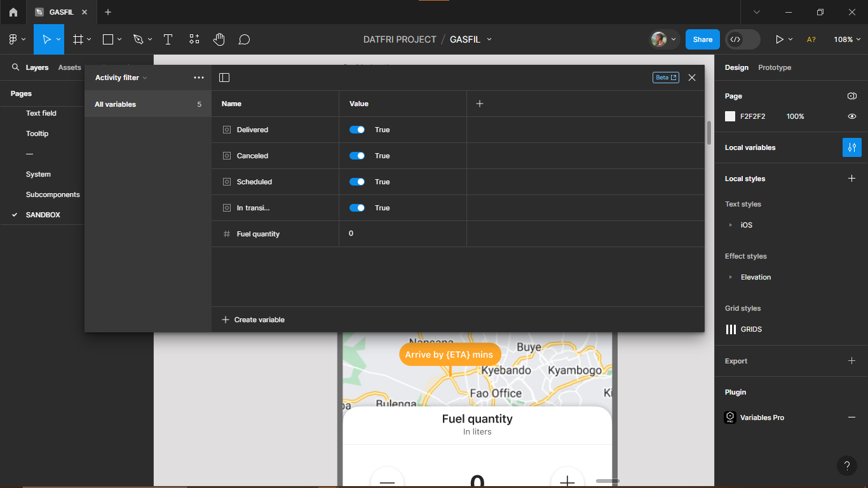Screen dimensions: 868x488
Task: Select the Text tool
Action: [168, 39]
